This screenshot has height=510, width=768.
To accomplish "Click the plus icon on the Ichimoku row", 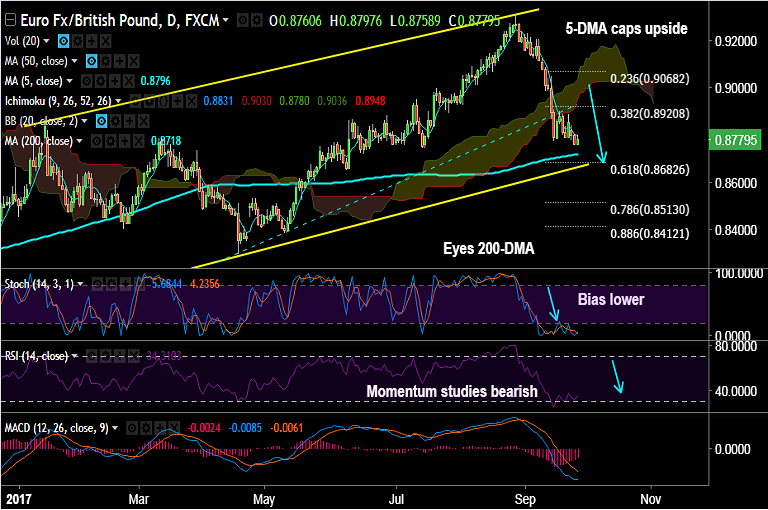I will (177, 101).
